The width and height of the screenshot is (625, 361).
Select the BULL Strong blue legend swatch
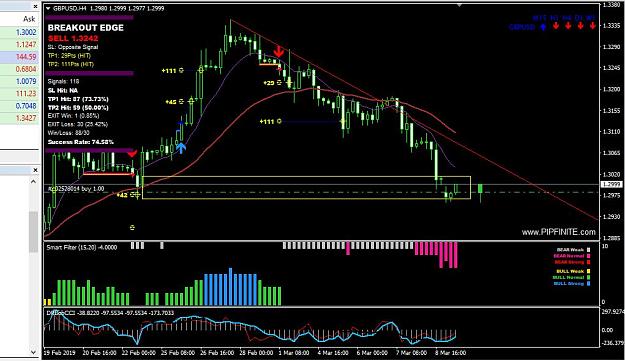coord(588,284)
